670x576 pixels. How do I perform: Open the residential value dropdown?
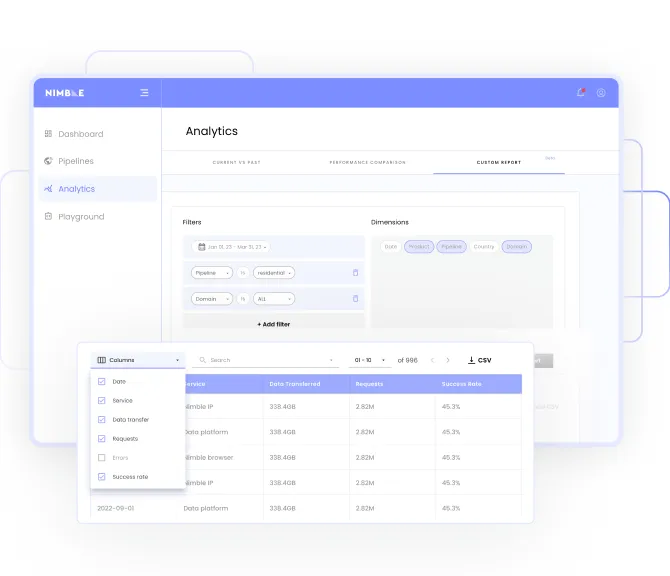274,273
